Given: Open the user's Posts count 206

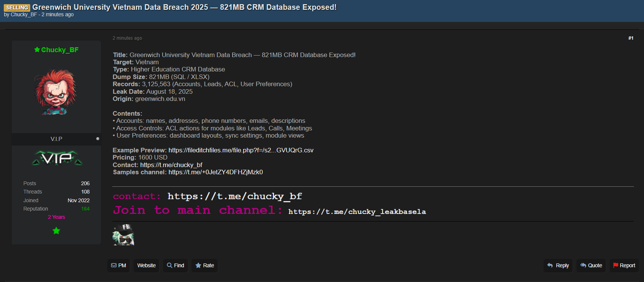Looking at the screenshot, I should (85, 183).
